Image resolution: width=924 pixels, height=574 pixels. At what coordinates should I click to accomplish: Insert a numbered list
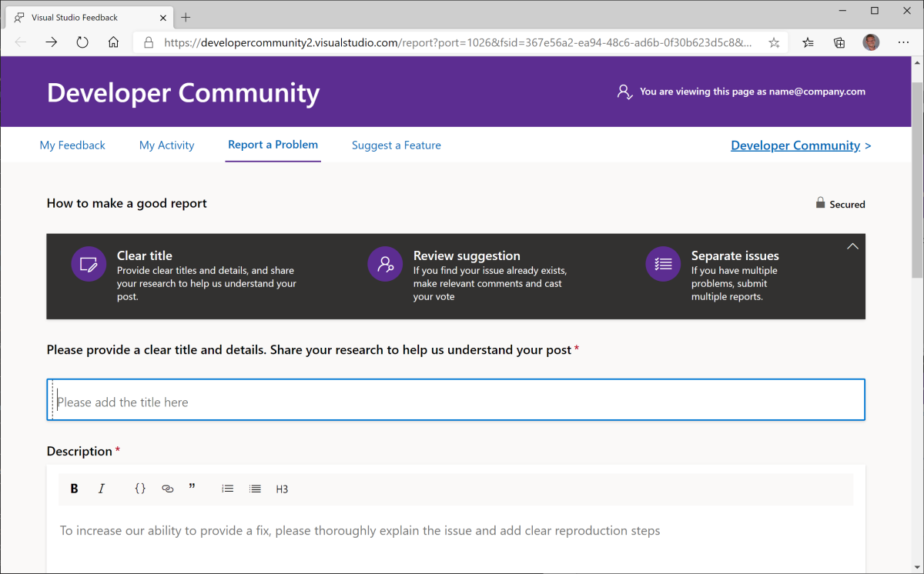tap(227, 489)
